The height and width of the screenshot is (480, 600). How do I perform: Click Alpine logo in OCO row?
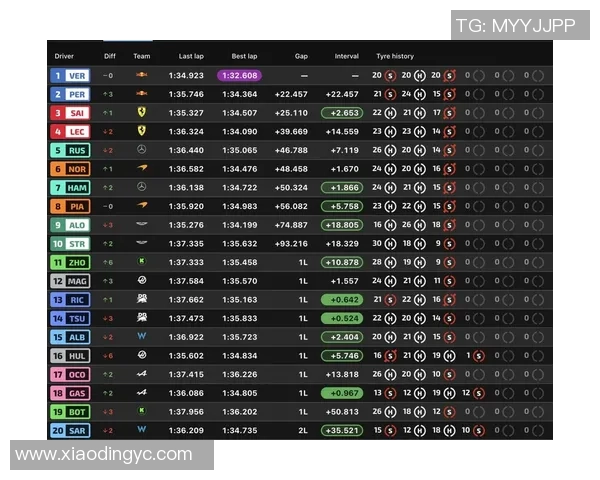tap(142, 374)
